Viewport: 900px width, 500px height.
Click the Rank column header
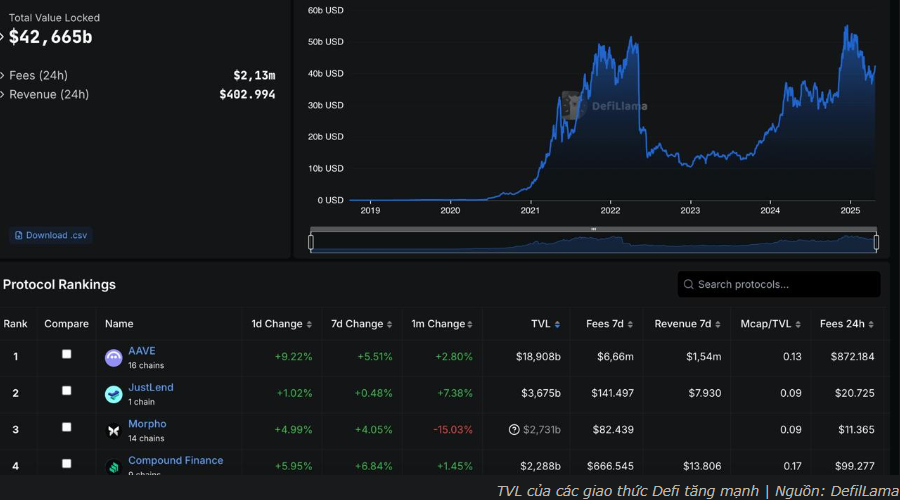tap(15, 324)
